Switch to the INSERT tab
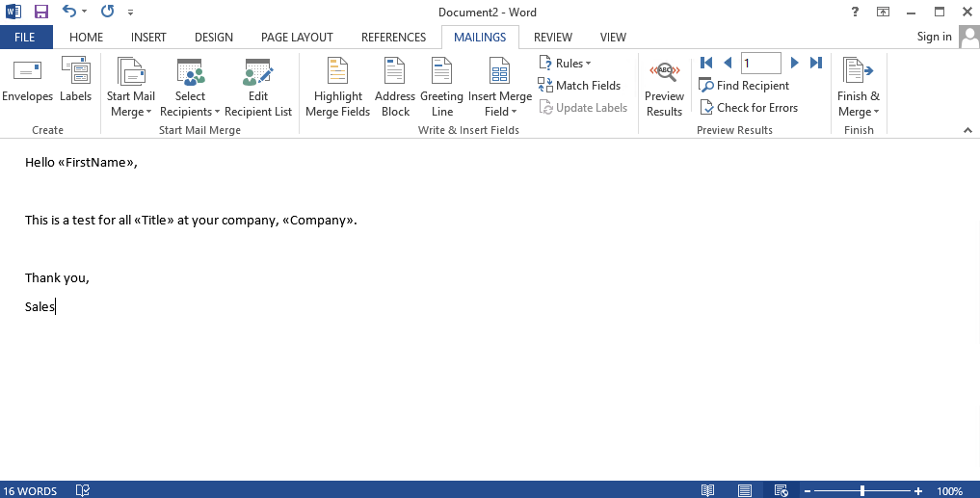The width and height of the screenshot is (980, 498). click(148, 37)
